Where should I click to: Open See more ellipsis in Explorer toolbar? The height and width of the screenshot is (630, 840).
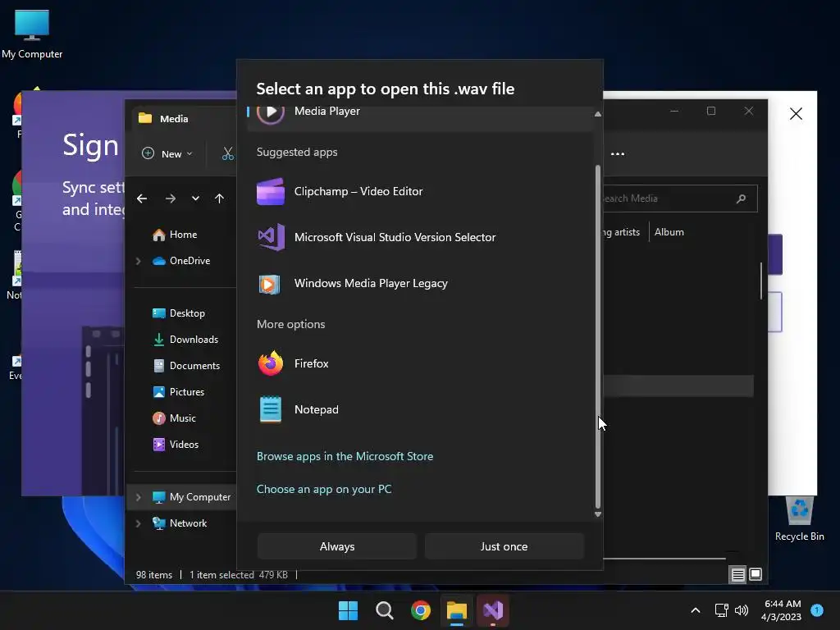(x=618, y=153)
